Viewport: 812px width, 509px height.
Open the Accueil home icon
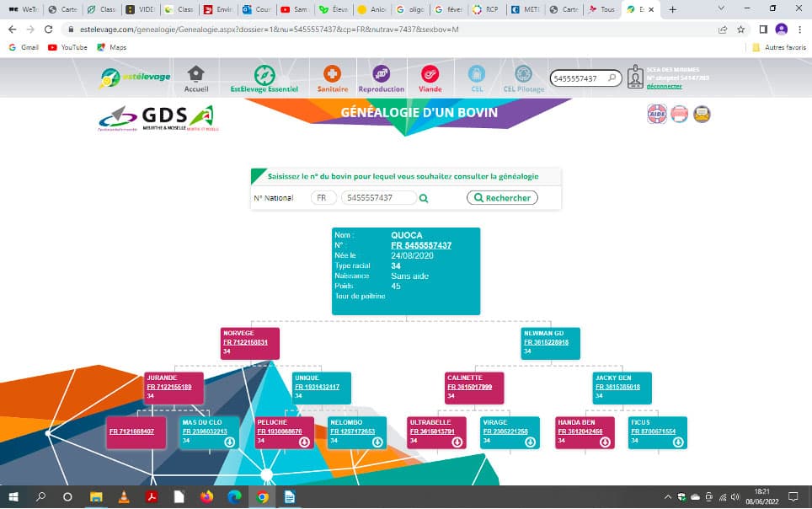pos(195,75)
